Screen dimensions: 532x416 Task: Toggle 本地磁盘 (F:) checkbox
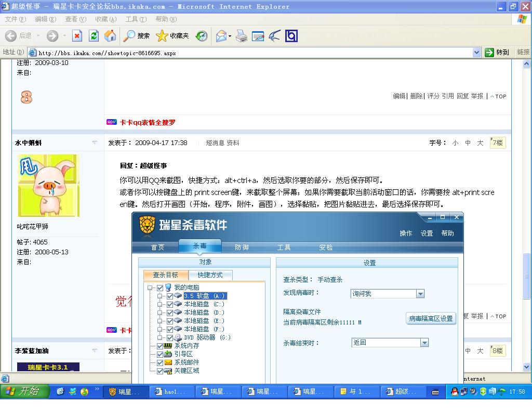tap(170, 329)
